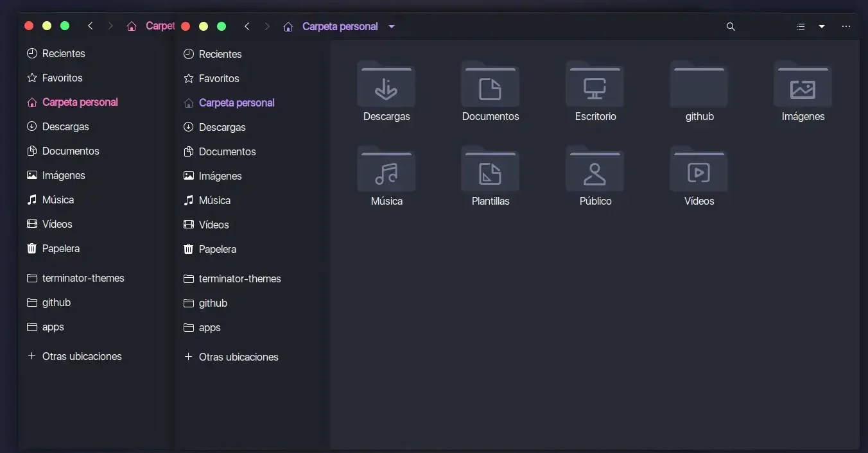The image size is (868, 453).
Task: Open the three-dot more options menu
Action: click(846, 26)
